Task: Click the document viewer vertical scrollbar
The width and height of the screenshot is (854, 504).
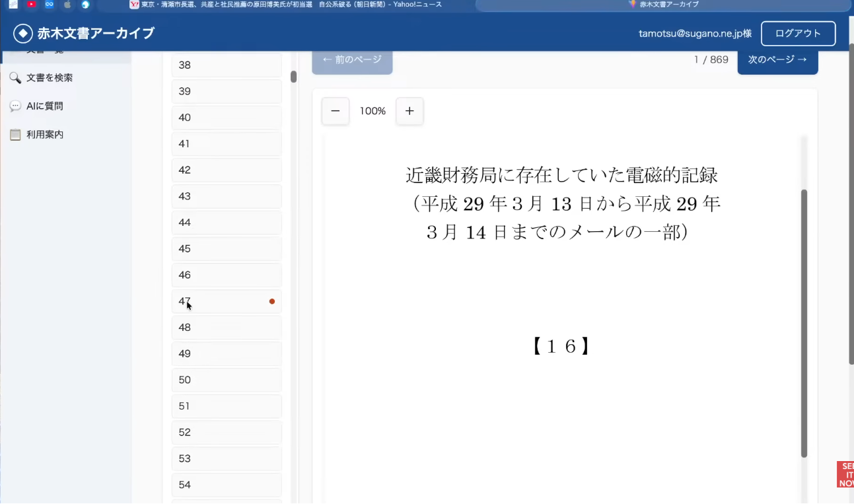Action: pyautogui.click(x=804, y=324)
